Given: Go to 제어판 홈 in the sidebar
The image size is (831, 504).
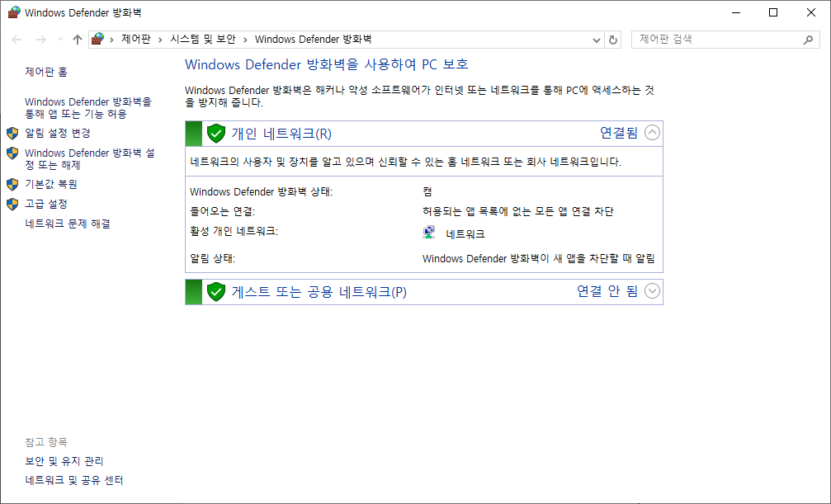Looking at the screenshot, I should pos(45,72).
